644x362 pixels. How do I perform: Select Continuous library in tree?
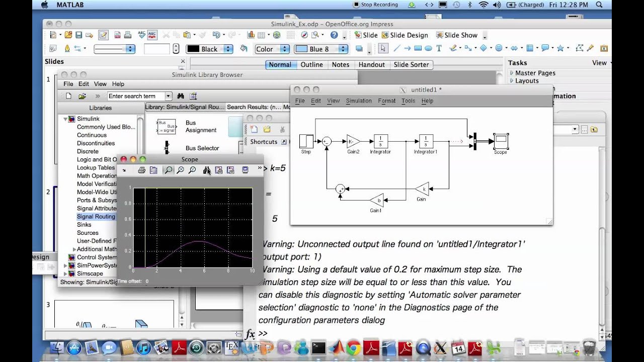tap(92, 135)
